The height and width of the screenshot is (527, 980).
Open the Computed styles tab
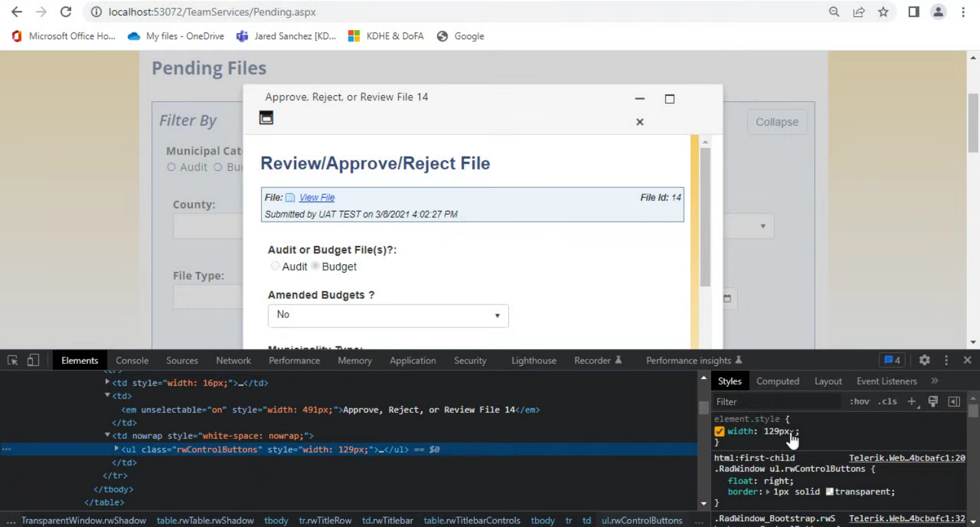click(777, 382)
